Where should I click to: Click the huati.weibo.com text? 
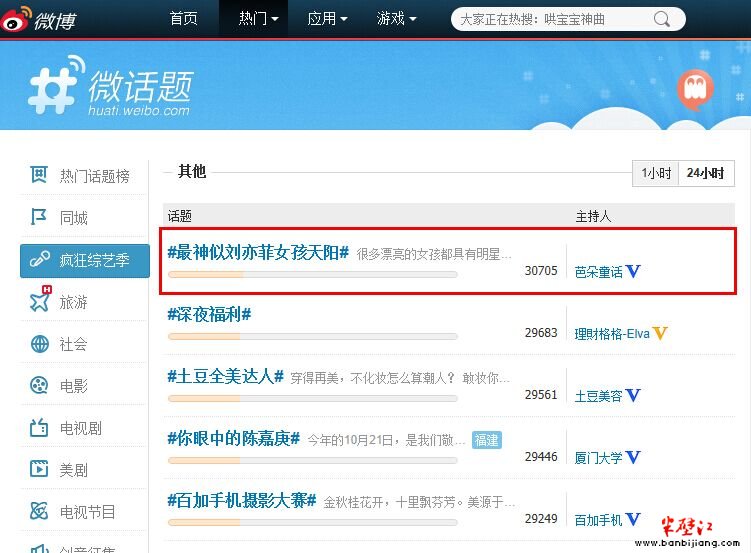tap(138, 111)
